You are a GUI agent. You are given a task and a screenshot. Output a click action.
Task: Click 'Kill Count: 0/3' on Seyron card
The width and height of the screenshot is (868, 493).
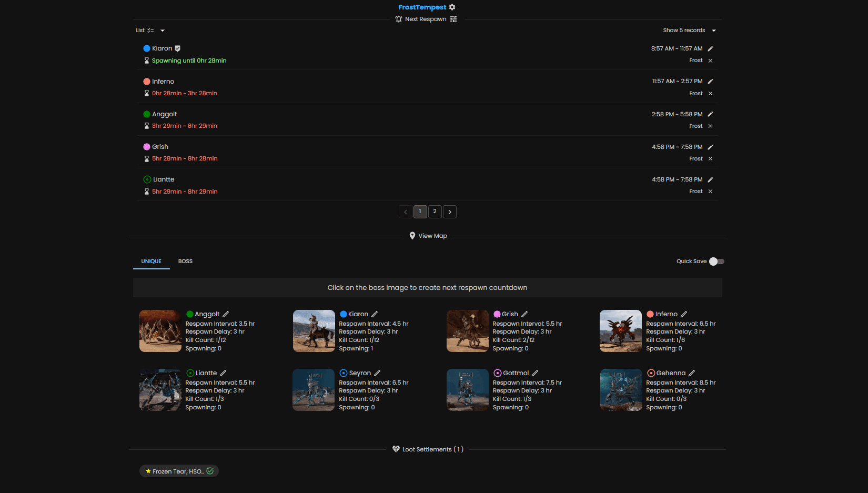pyautogui.click(x=359, y=399)
